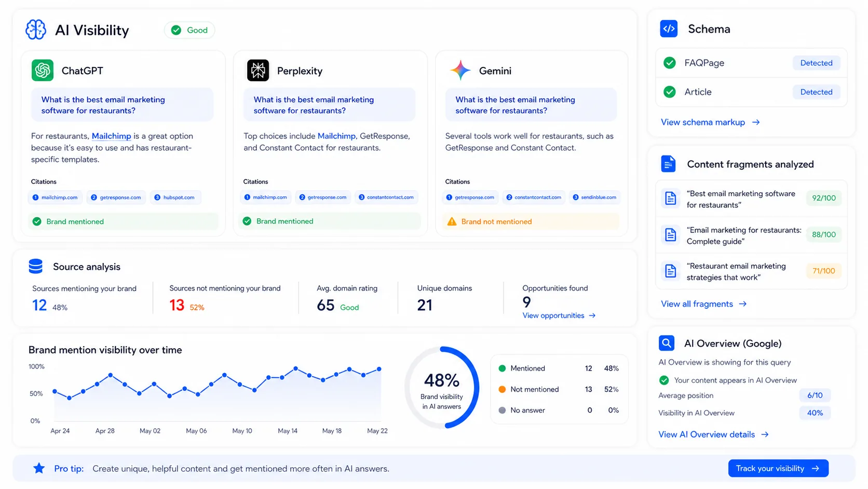Image resolution: width=868 pixels, height=489 pixels.
Task: Click the Pro tip star icon
Action: (x=39, y=468)
